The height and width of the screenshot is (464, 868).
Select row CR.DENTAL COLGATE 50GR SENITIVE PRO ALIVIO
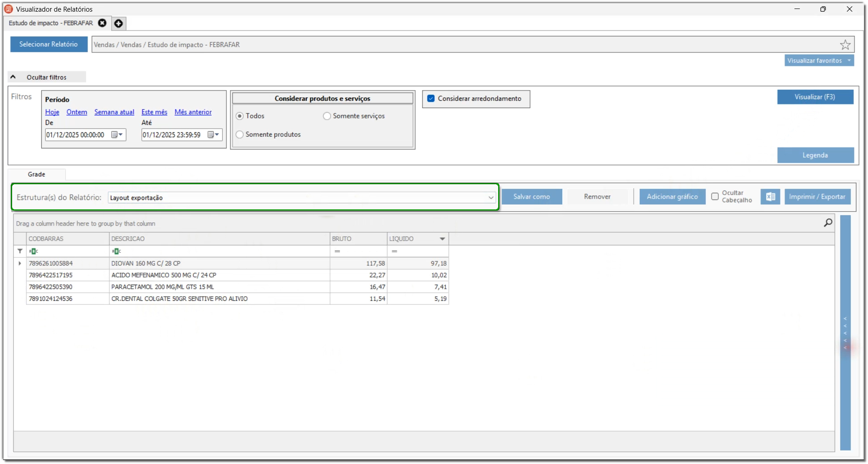tap(238, 299)
